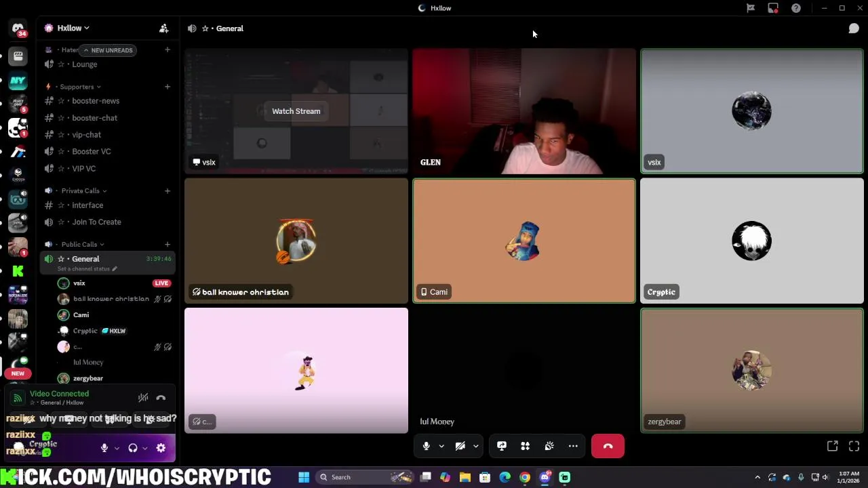Image resolution: width=868 pixels, height=488 pixels.
Task: Open File Explorer from taskbar
Action: (x=465, y=477)
